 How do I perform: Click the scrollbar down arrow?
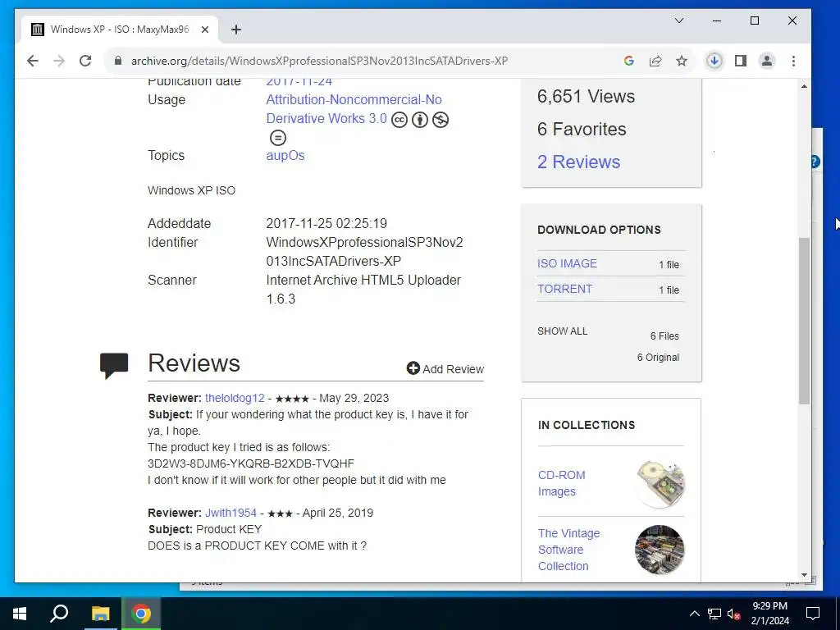tap(804, 575)
